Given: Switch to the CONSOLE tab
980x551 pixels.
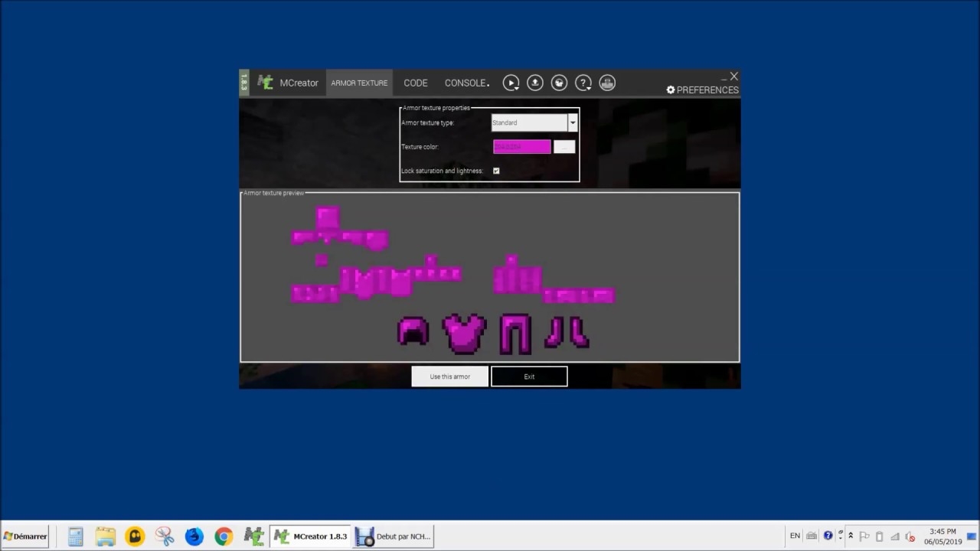Looking at the screenshot, I should 466,83.
